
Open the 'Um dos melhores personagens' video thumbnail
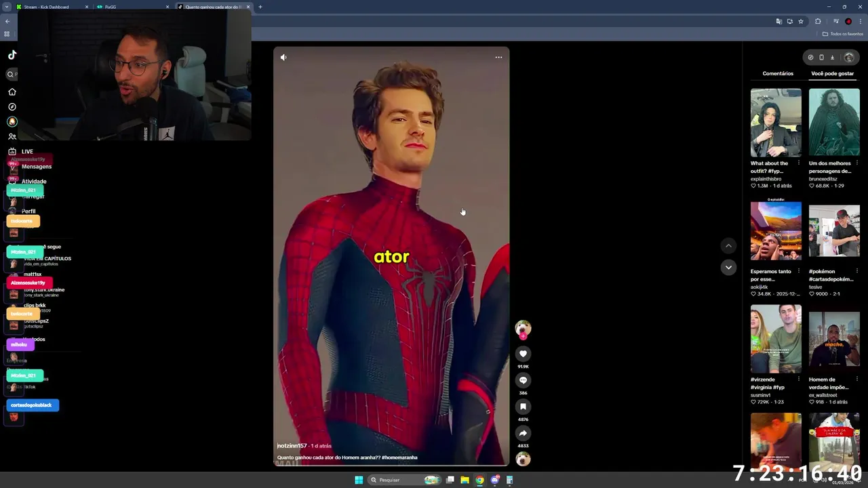coord(834,123)
